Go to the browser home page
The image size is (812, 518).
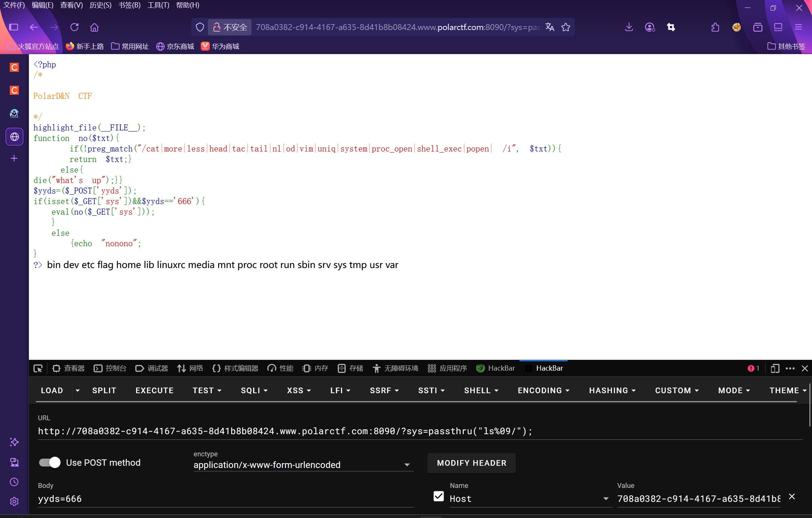(94, 27)
